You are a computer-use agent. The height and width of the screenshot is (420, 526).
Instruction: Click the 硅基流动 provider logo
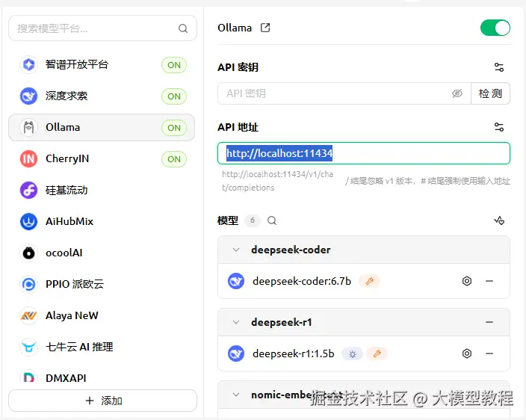tap(29, 191)
